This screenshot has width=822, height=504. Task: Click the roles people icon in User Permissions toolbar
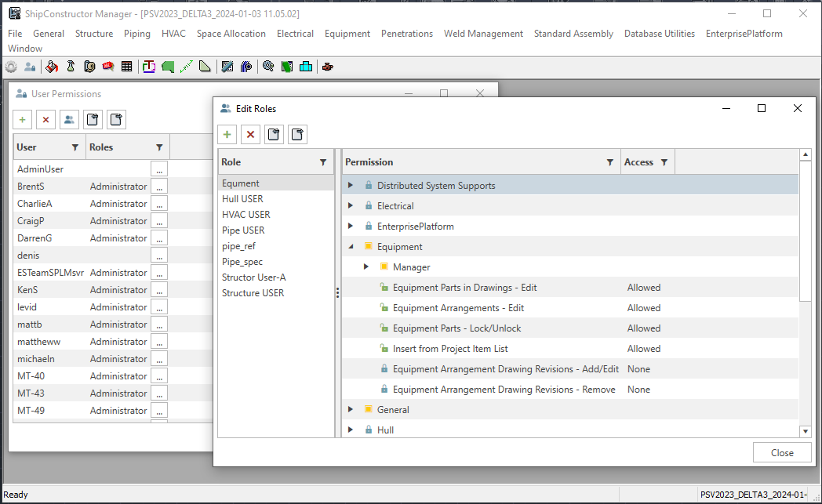(69, 119)
